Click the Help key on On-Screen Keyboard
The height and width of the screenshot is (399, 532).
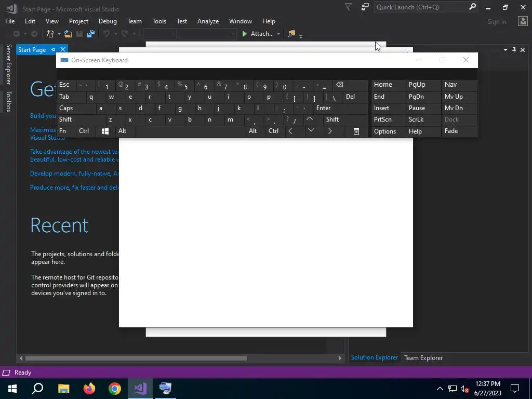click(423, 131)
